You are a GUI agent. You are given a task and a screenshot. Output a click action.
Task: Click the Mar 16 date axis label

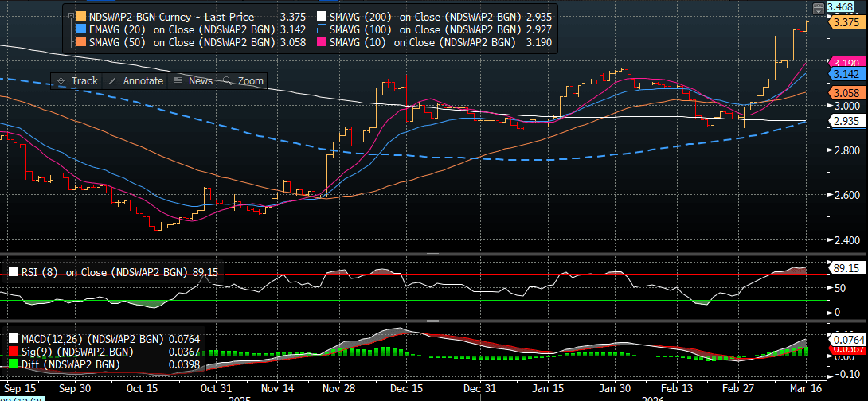pos(807,390)
